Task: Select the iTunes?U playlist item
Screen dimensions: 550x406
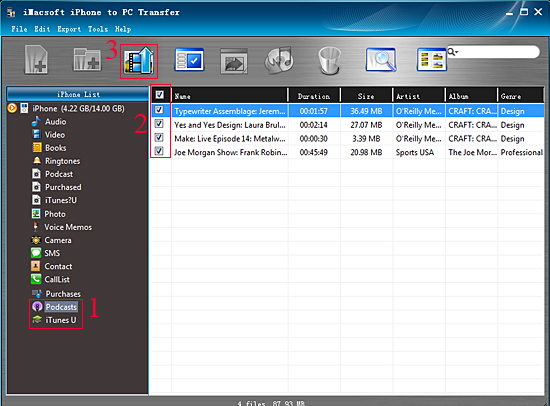Action: [61, 200]
